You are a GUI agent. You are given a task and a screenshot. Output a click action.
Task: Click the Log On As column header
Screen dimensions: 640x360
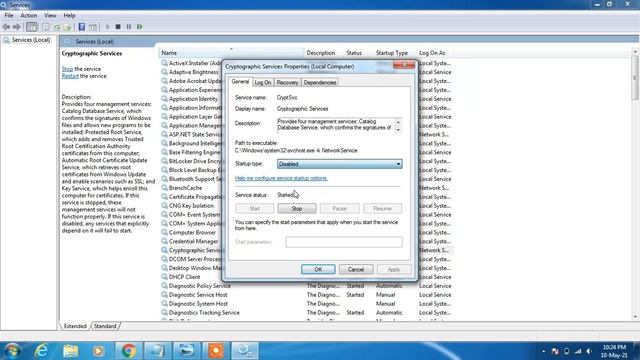pos(432,53)
